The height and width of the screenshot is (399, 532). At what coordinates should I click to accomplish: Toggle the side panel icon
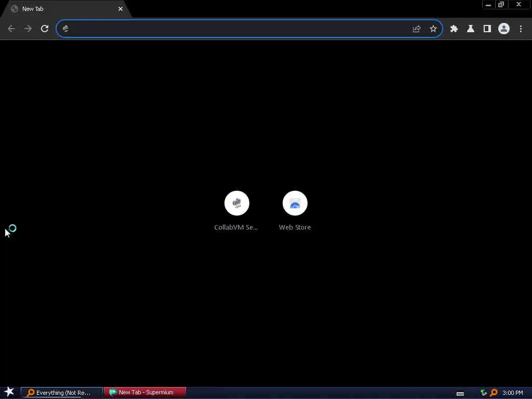(x=487, y=29)
